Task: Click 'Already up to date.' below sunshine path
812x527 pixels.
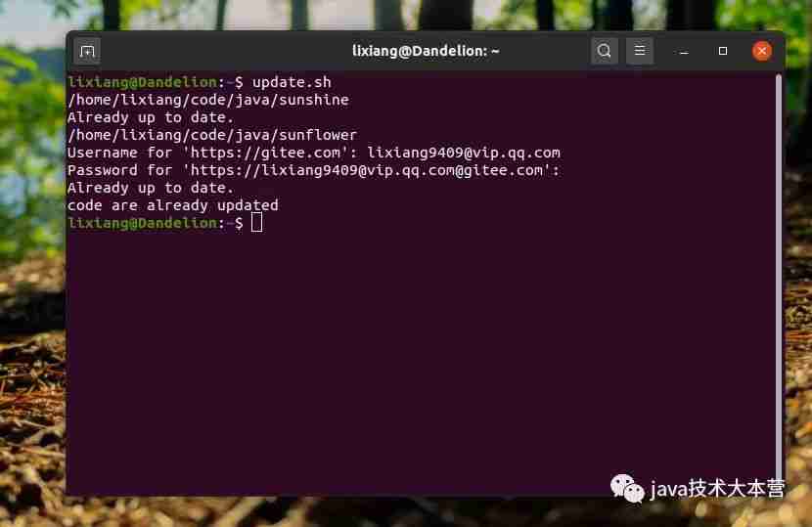Action: pos(151,117)
